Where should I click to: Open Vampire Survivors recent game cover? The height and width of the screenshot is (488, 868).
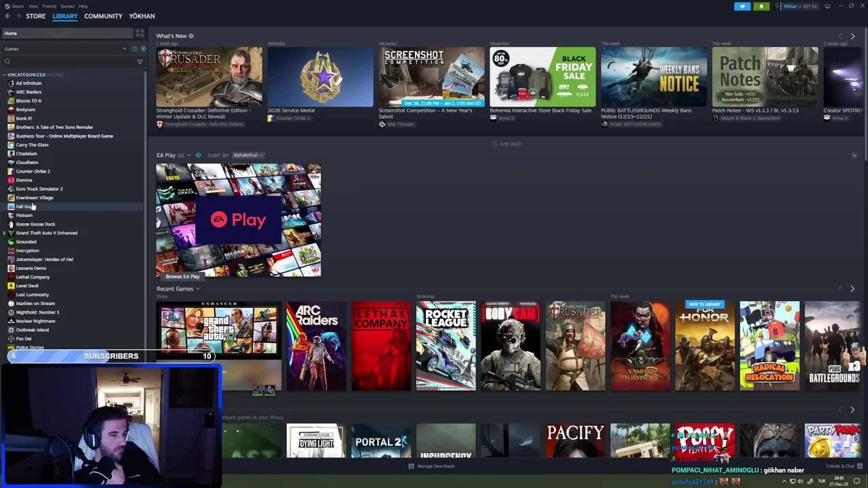coord(640,346)
